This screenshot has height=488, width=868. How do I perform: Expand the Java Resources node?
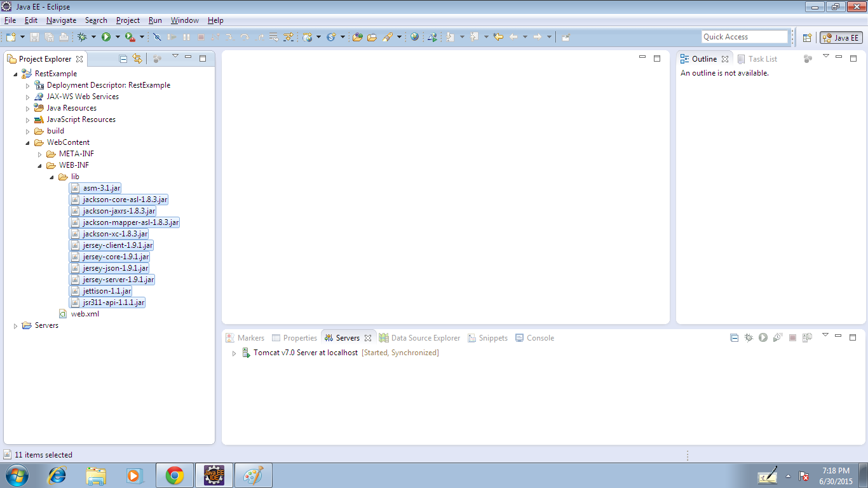[x=27, y=108]
